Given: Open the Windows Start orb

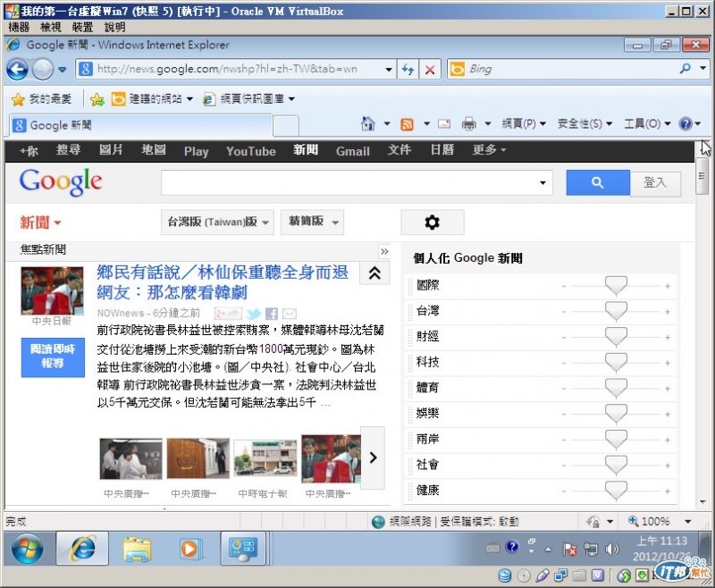Looking at the screenshot, I should [x=28, y=549].
